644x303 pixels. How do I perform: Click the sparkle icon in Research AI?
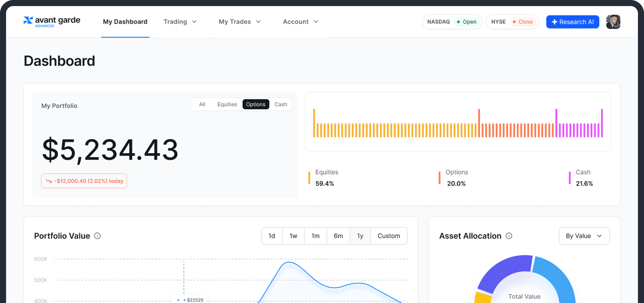pyautogui.click(x=554, y=22)
